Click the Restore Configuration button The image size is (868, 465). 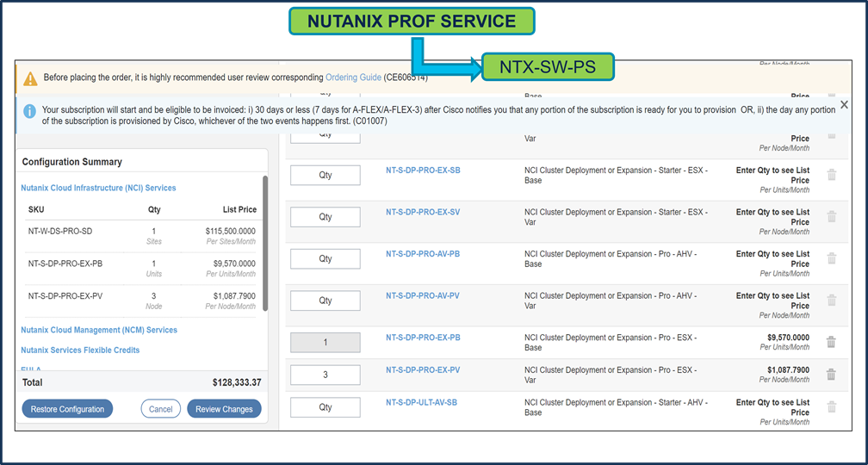tap(67, 409)
